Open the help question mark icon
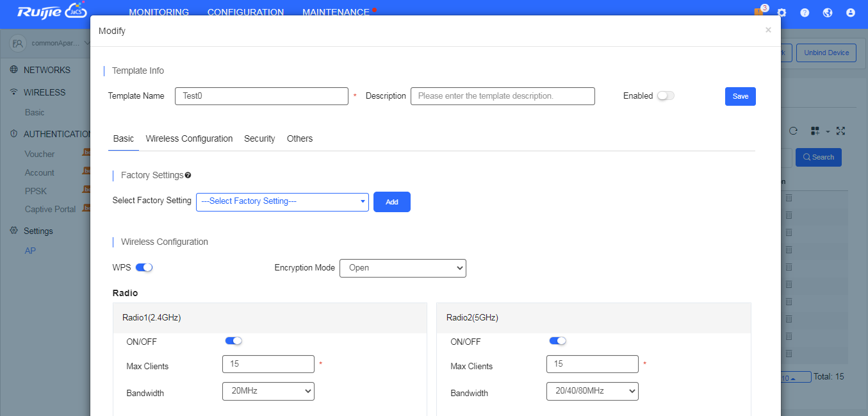 pos(805,12)
